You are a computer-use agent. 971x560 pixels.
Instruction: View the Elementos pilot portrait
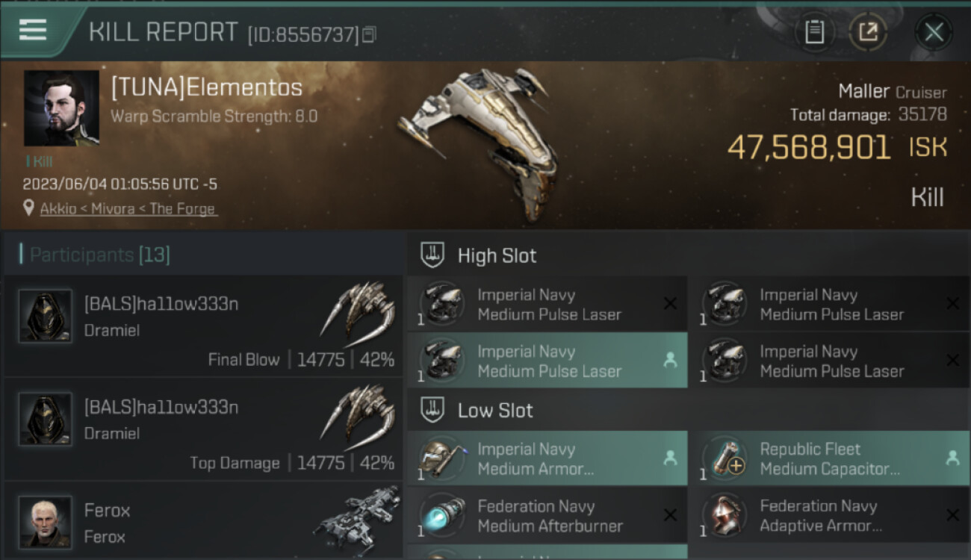61,108
